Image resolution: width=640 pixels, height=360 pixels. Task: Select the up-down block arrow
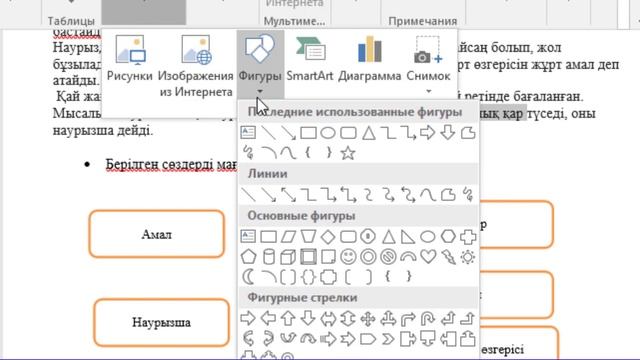348,318
